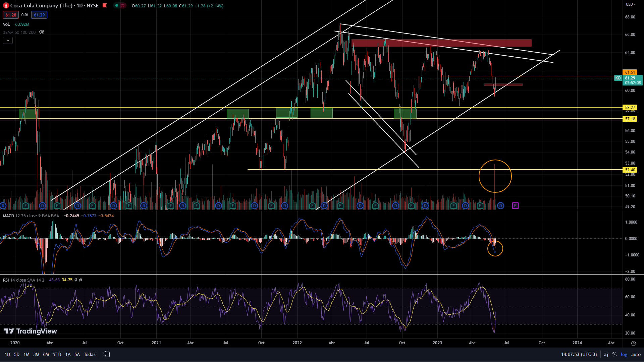Select the 6M time range
This screenshot has height=362, width=644.
click(46, 354)
